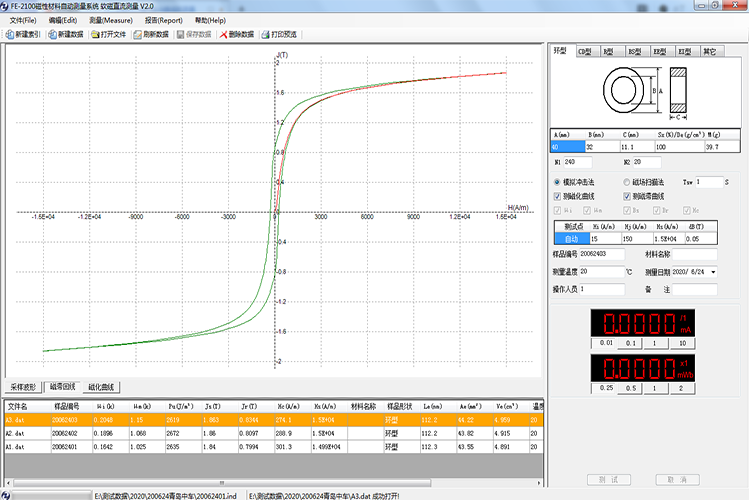
Task: Open the 帮助(Help) menu
Action: point(210,21)
